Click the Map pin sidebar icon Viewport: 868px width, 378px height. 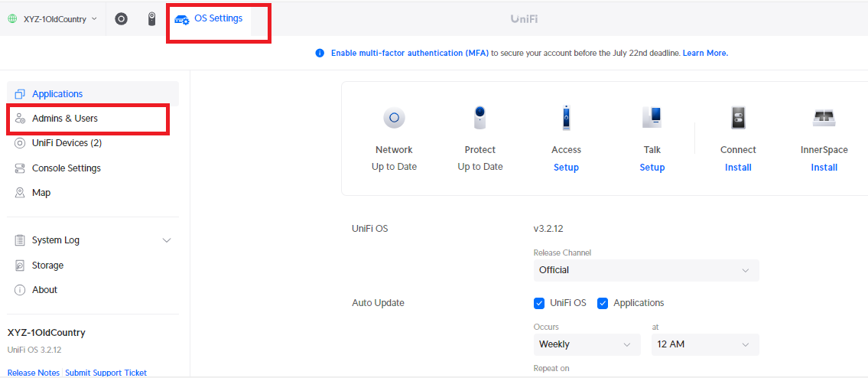click(x=20, y=193)
